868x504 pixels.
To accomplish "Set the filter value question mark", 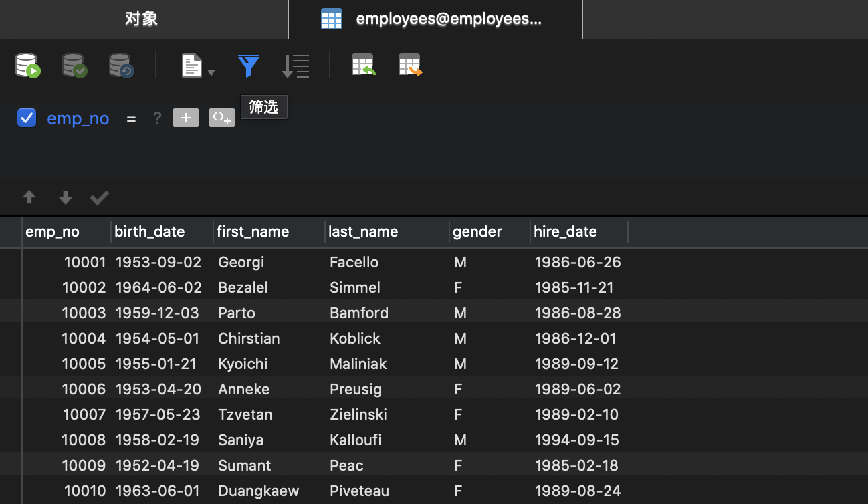I will [x=157, y=118].
